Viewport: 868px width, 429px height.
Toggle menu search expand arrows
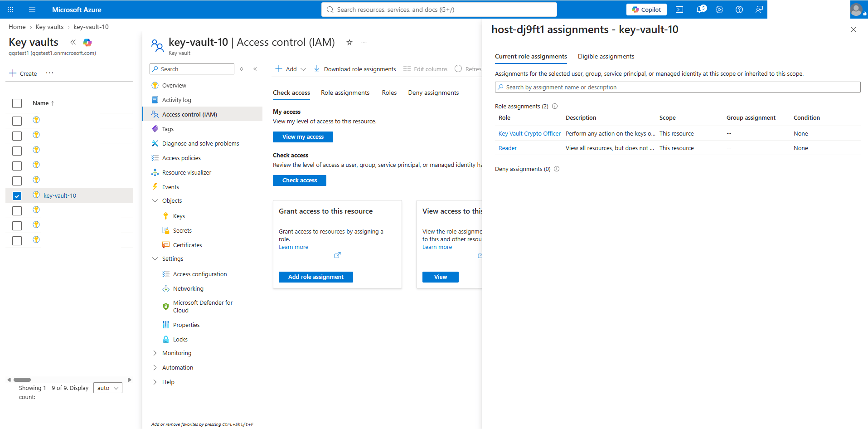242,69
